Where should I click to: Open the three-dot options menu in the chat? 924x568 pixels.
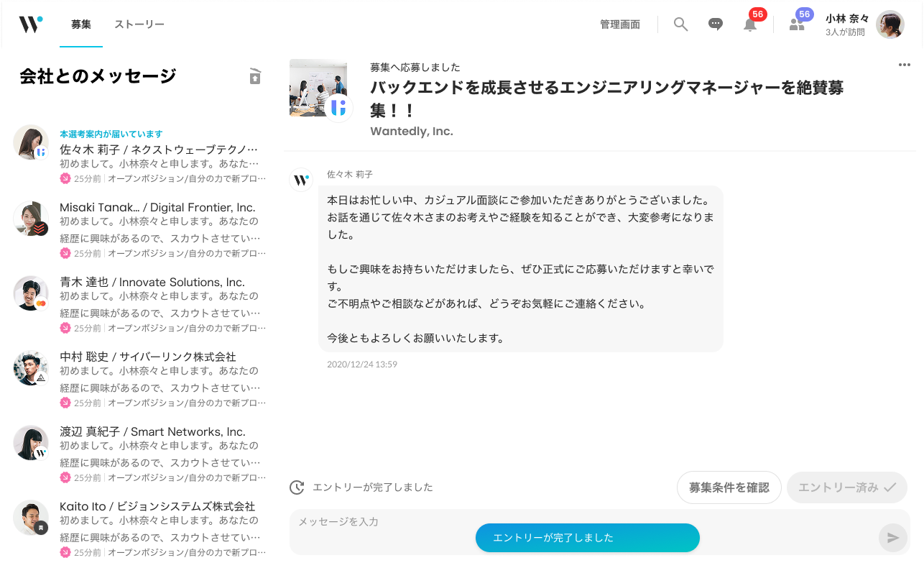click(x=905, y=65)
